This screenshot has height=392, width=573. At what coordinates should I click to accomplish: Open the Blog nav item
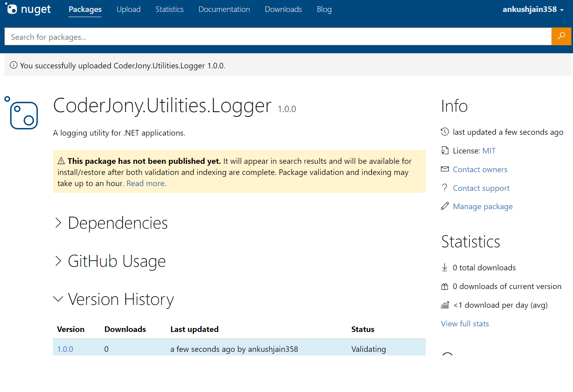[324, 9]
